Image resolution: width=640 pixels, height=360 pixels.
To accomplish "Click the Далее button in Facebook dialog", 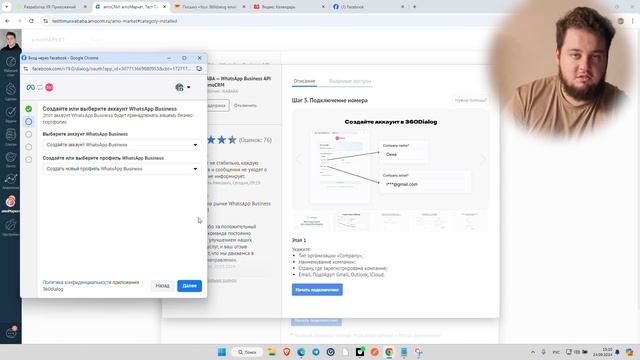I will 189,286.
